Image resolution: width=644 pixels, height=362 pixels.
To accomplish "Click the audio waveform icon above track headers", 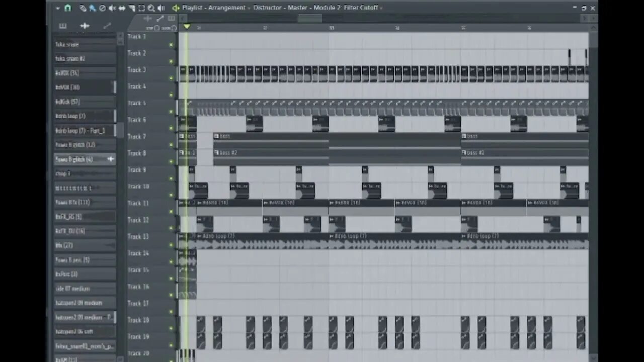I will (x=147, y=19).
